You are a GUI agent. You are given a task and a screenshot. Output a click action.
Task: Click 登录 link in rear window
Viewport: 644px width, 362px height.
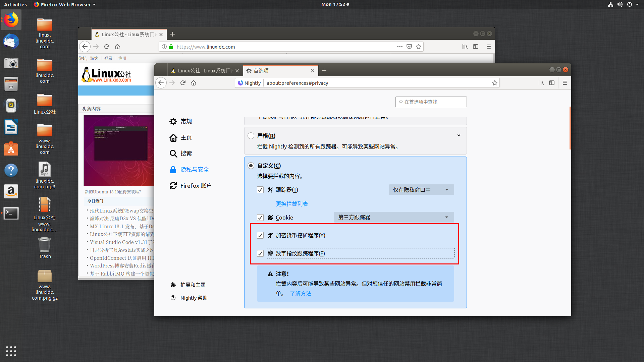click(x=108, y=58)
